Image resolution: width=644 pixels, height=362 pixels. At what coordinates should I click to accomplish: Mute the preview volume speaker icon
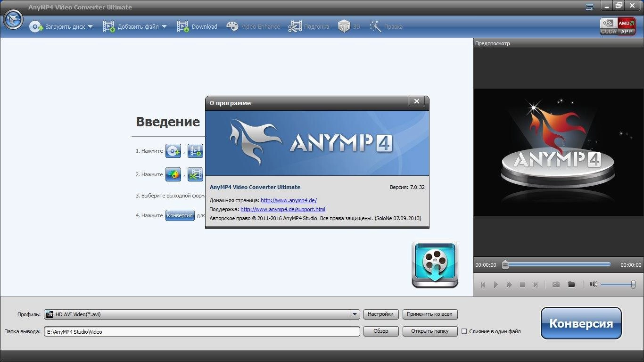[x=594, y=284]
